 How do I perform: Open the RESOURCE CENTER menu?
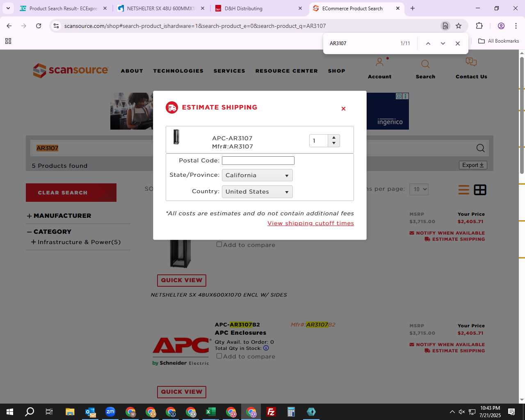[287, 71]
